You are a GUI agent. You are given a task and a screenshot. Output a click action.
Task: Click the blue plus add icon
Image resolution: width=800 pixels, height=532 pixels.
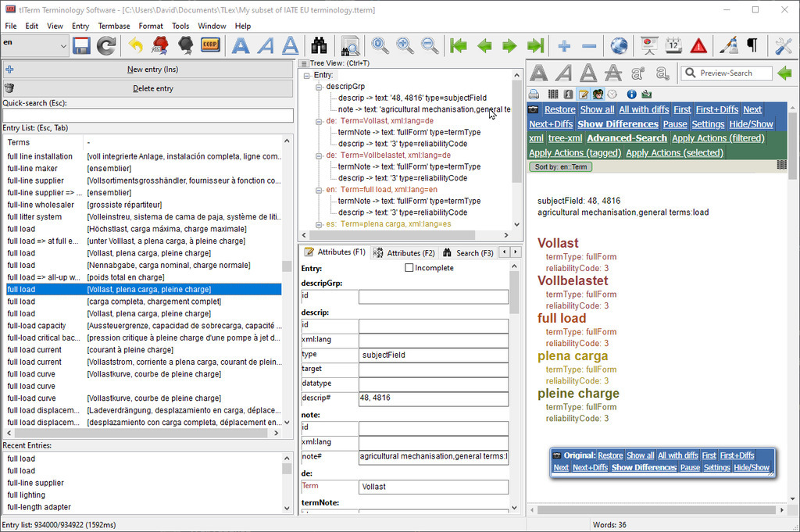click(564, 46)
